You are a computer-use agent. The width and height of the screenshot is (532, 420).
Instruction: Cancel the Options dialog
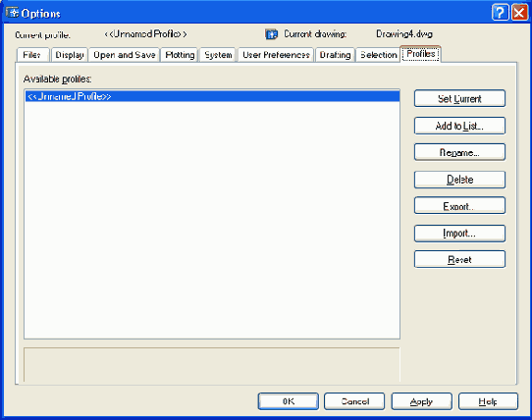pyautogui.click(x=354, y=401)
